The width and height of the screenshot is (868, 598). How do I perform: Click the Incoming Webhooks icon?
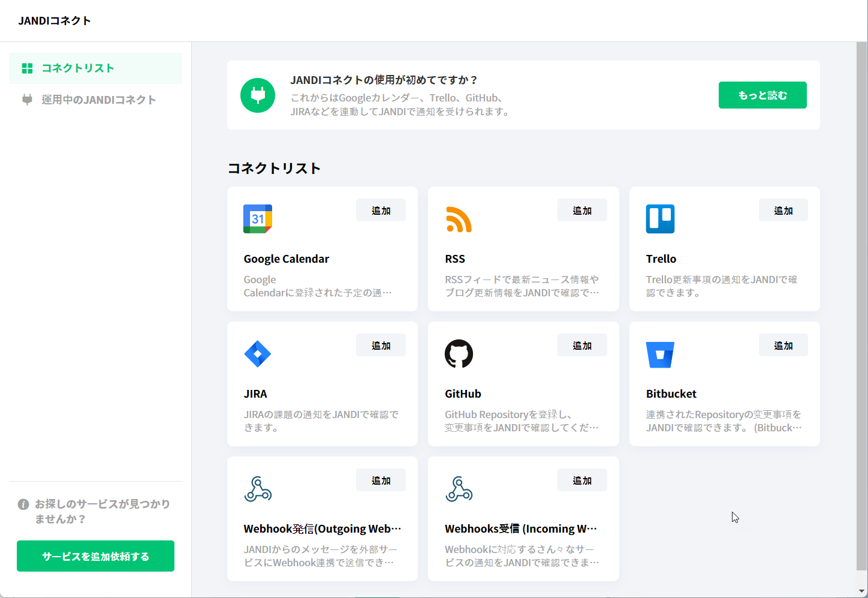pos(459,489)
